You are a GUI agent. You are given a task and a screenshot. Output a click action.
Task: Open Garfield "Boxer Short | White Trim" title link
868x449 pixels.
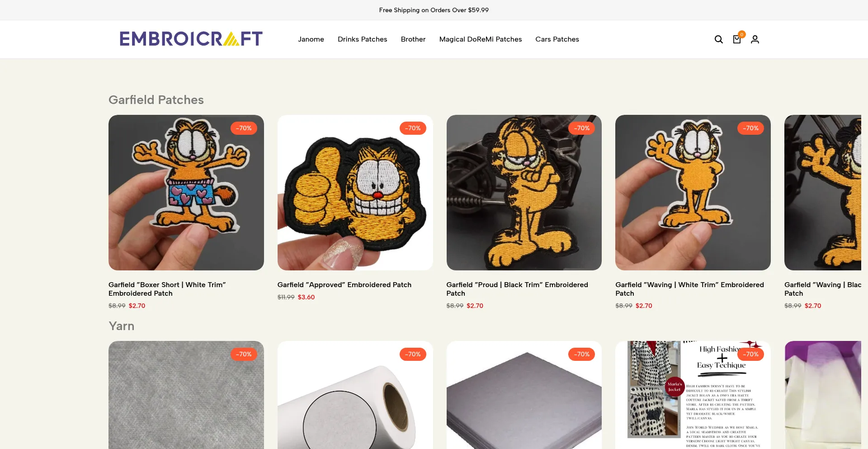pyautogui.click(x=167, y=289)
